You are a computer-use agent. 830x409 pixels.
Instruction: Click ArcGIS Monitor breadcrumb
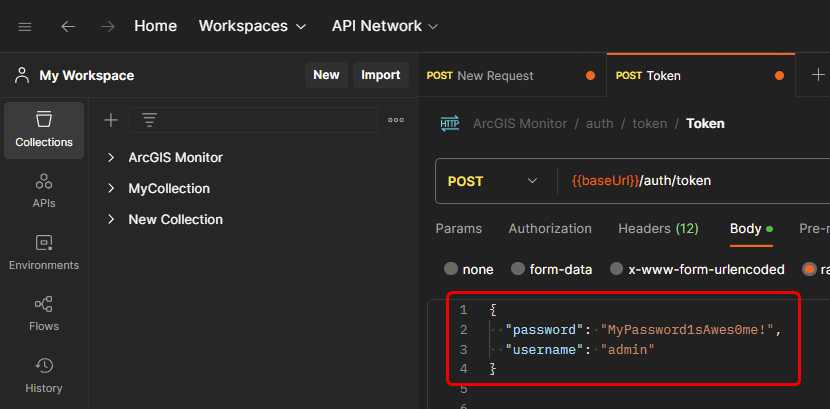tap(520, 124)
